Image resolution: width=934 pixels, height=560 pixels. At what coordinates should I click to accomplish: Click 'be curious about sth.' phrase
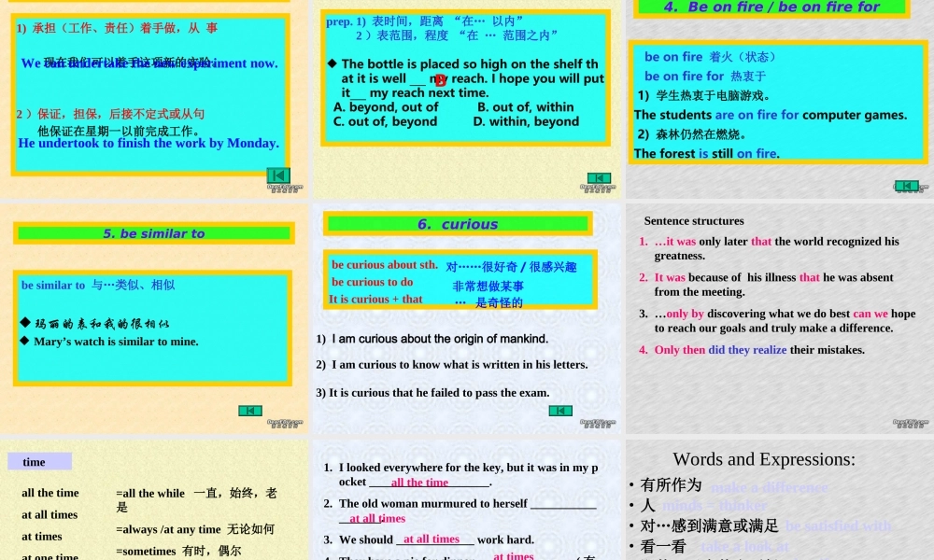[x=385, y=265]
